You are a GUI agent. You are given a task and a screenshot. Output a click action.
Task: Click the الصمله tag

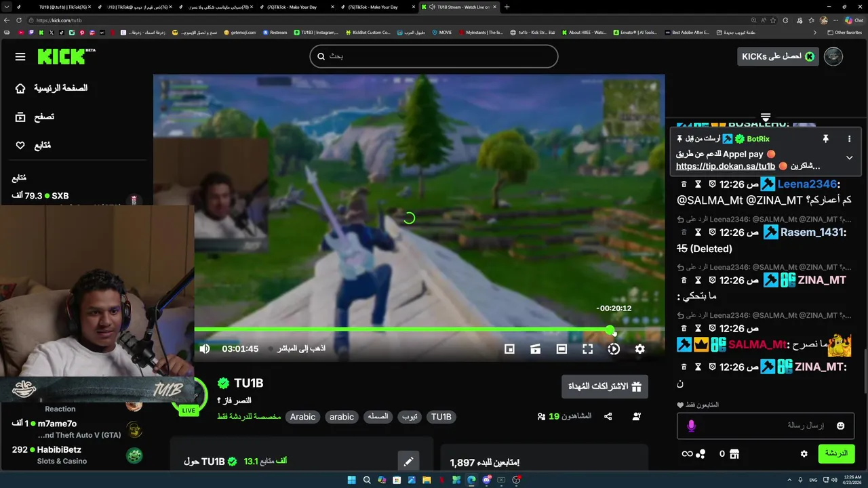click(x=378, y=417)
